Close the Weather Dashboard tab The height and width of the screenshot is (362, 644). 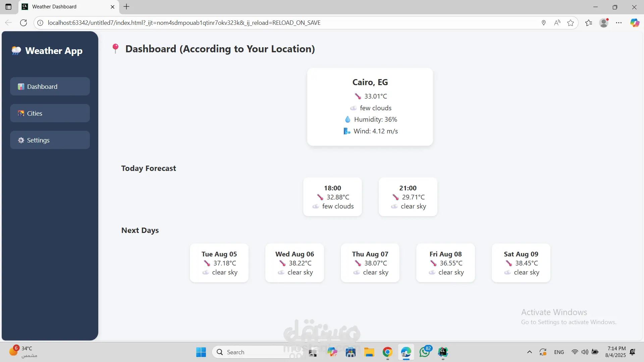112,7
